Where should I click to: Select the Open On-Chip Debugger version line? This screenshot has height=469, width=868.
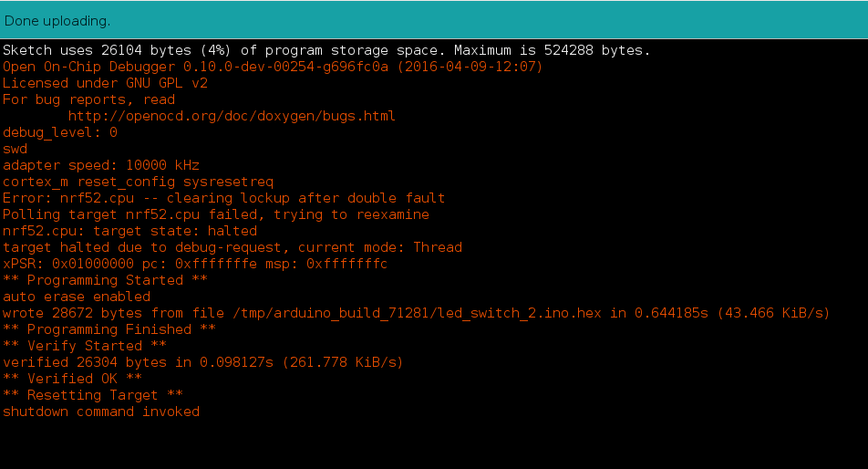pos(272,67)
